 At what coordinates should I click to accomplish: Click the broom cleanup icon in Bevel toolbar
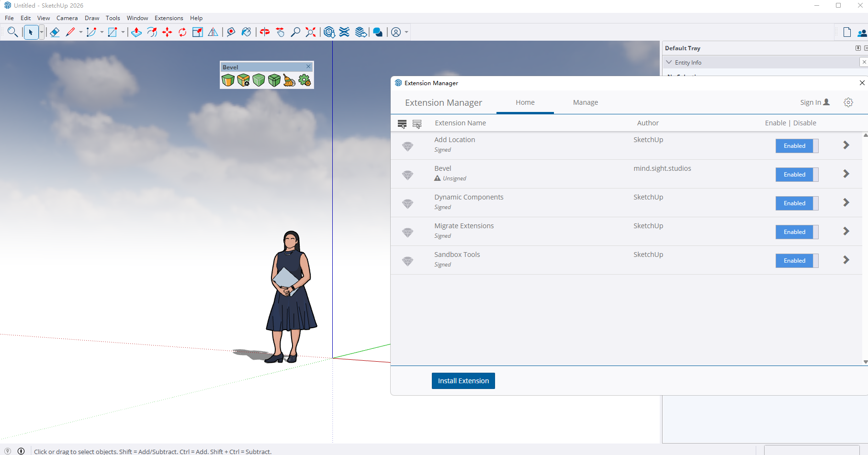pos(289,80)
